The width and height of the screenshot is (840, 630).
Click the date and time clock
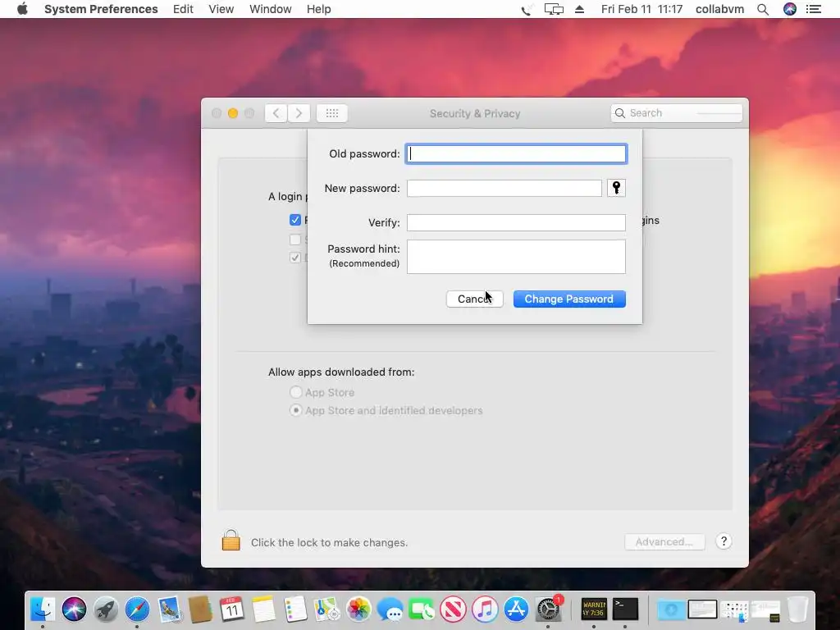pyautogui.click(x=641, y=9)
